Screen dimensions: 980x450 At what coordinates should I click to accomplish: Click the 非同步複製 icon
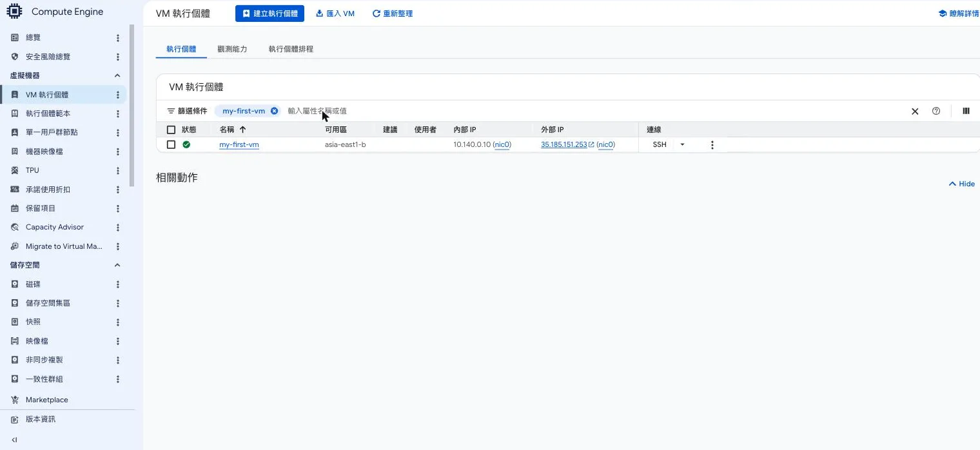(x=15, y=360)
